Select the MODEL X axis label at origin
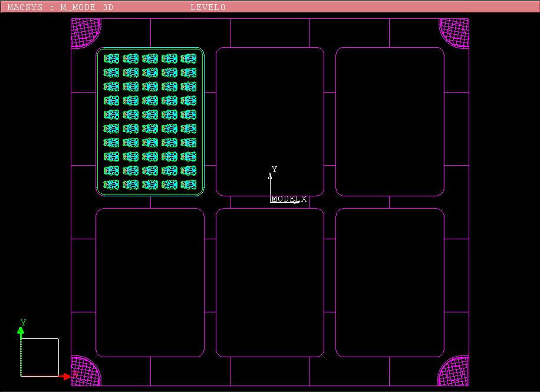 point(289,199)
